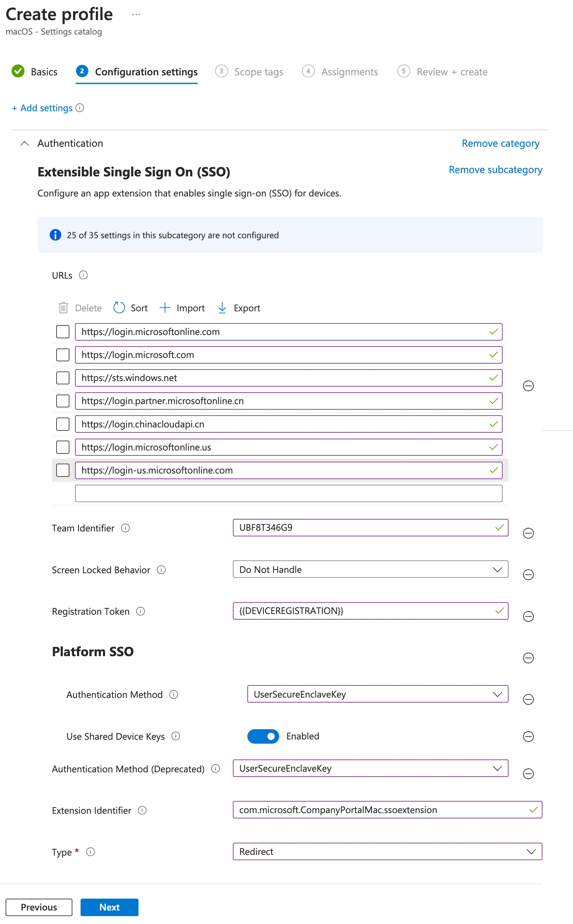Open the Platform SSO Authentication Method dropdown

pos(378,694)
